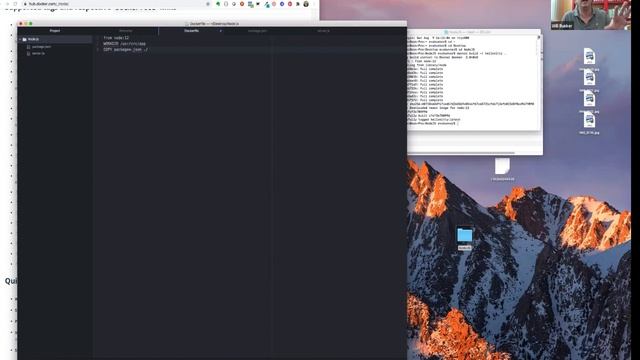Click the browser reload button

[x=15, y=4]
